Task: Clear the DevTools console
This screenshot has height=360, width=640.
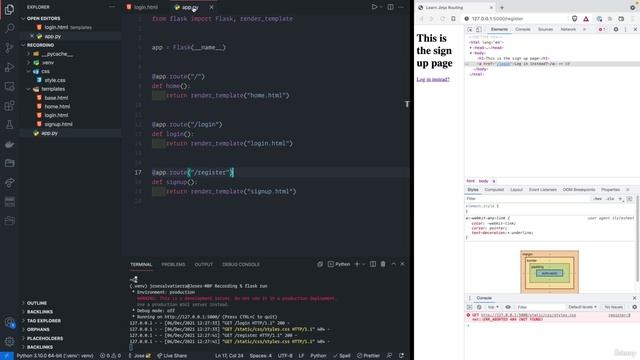Action: click(479, 307)
